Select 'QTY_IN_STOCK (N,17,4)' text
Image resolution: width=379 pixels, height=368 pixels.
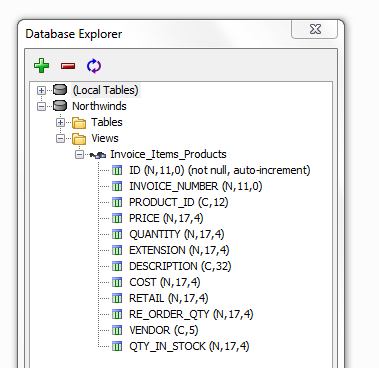189,346
